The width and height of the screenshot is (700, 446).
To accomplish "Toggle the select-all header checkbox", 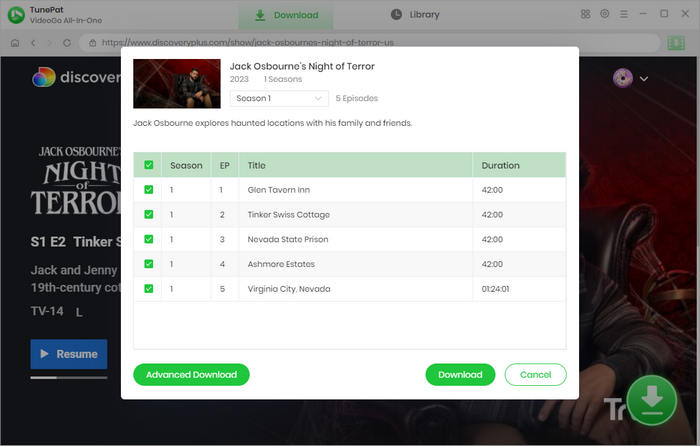I will [x=149, y=165].
